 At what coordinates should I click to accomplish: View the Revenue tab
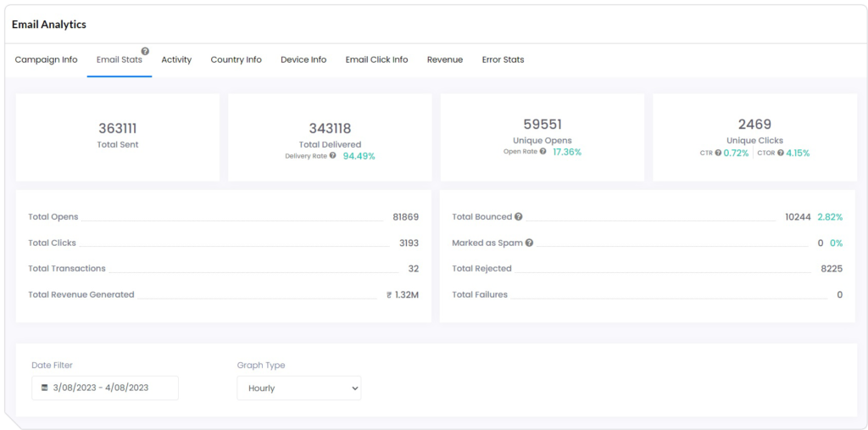coord(444,60)
